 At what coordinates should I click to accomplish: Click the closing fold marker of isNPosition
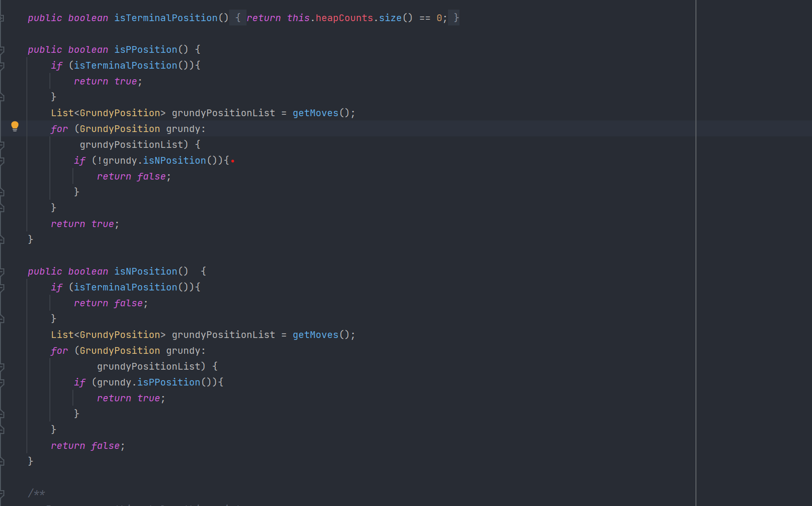coord(2,461)
